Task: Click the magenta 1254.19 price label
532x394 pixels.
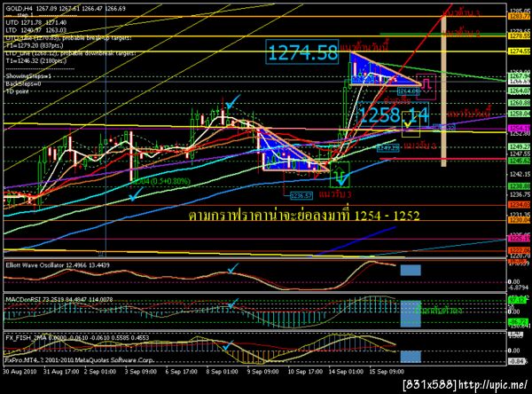Action: coord(519,128)
